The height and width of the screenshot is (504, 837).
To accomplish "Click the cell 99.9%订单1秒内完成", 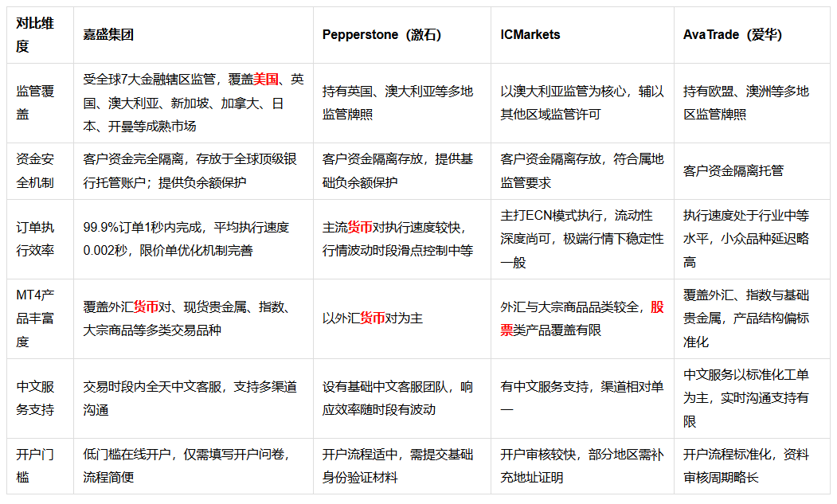I will (194, 239).
